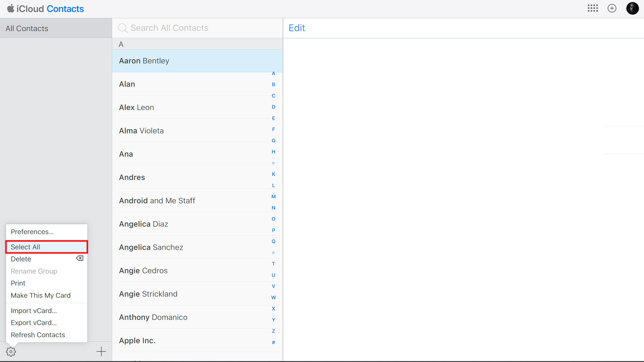Click the settings gear icon
The height and width of the screenshot is (362, 644).
(x=11, y=352)
